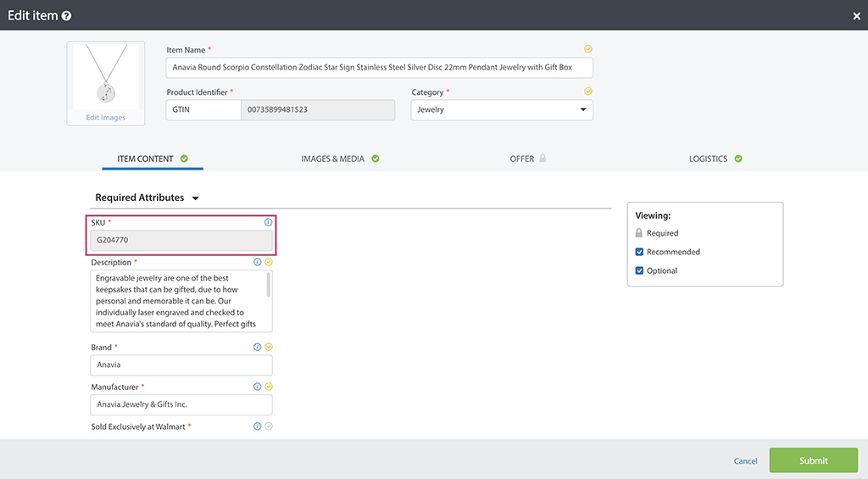Click the info icon beside Description
This screenshot has height=479, width=868.
pos(258,262)
